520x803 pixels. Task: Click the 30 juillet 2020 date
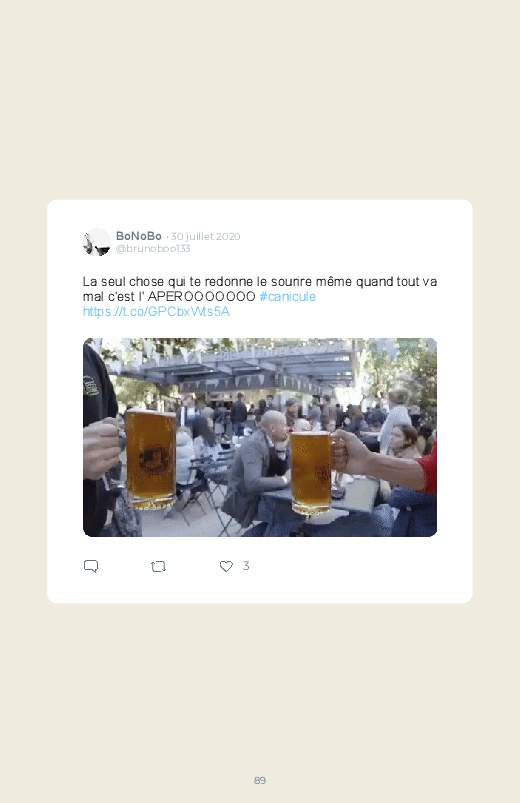coord(205,236)
